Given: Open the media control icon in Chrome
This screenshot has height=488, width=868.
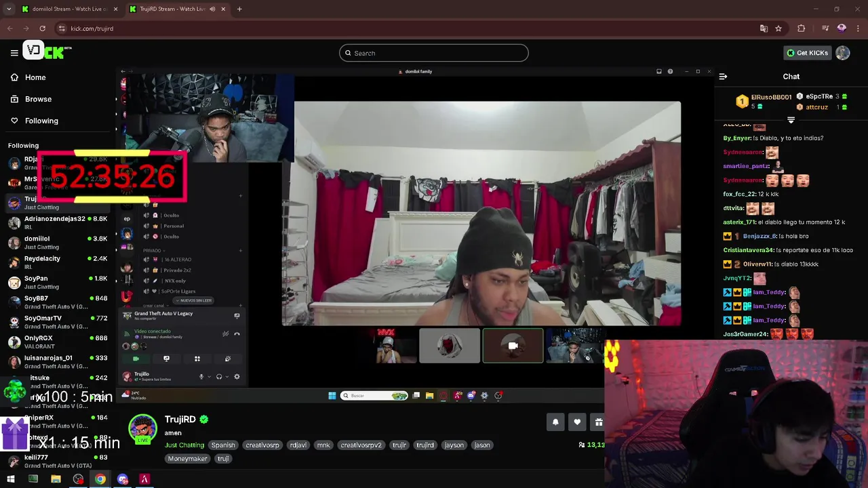Looking at the screenshot, I should click(x=825, y=28).
